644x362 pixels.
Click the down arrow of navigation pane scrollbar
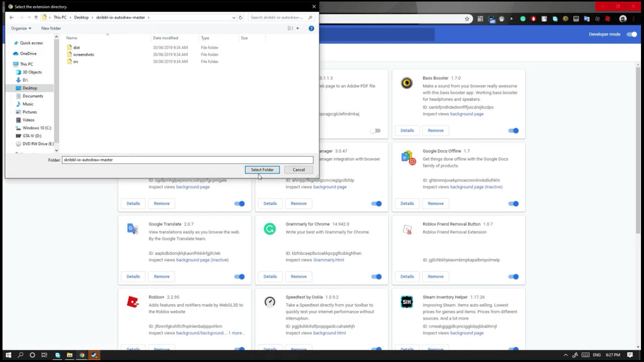pyautogui.click(x=56, y=150)
